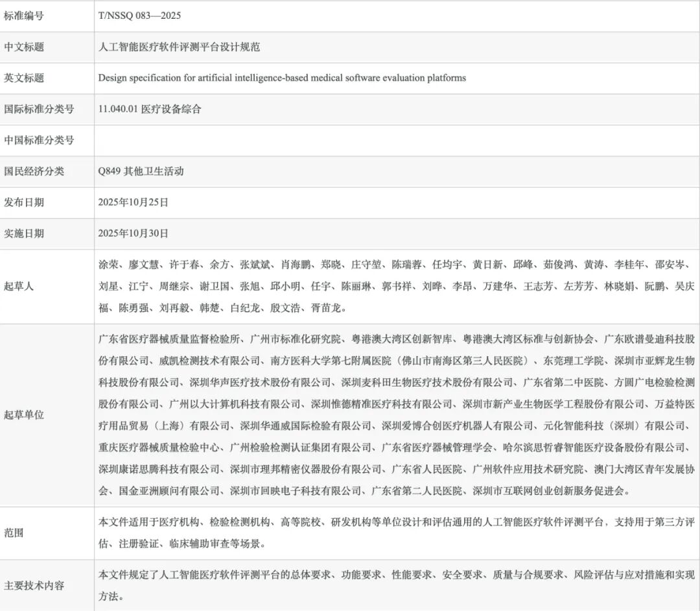
Task: Click the 范围 label cell
Action: [14, 533]
